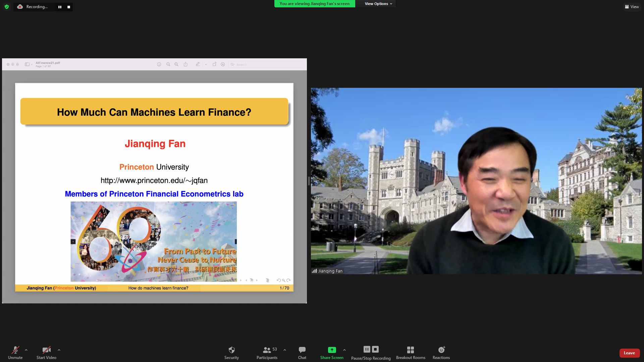Click the slide title 'How Much Can Machines Learn Finance?'
The width and height of the screenshot is (644, 362).
click(x=154, y=112)
